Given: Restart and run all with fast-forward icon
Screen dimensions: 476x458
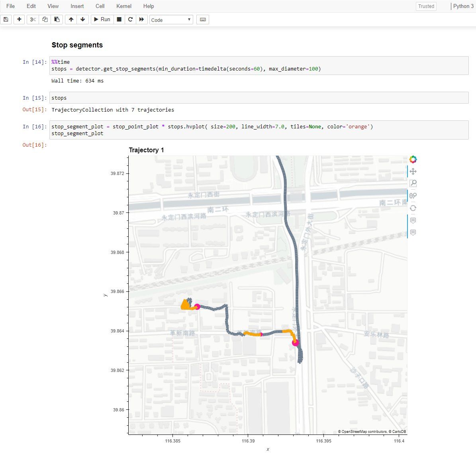Looking at the screenshot, I should [141, 20].
